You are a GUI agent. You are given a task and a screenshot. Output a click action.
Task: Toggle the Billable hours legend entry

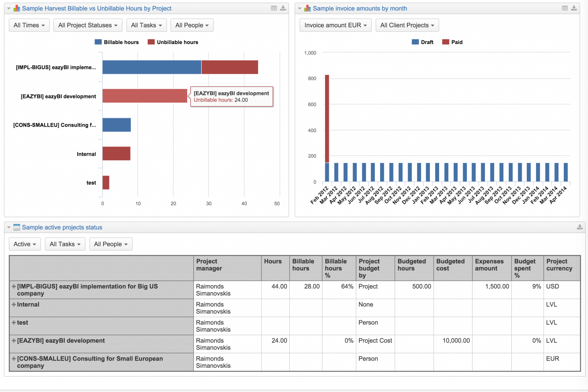click(x=117, y=42)
